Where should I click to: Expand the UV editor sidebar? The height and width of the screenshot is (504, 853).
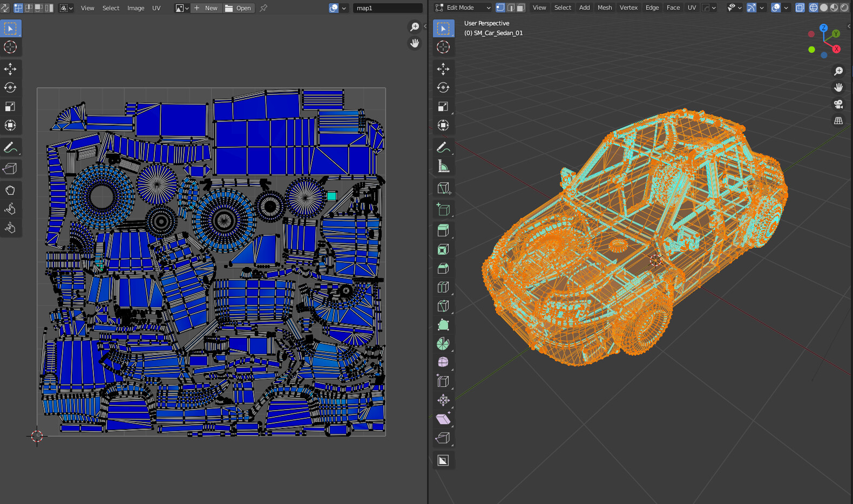point(425,26)
